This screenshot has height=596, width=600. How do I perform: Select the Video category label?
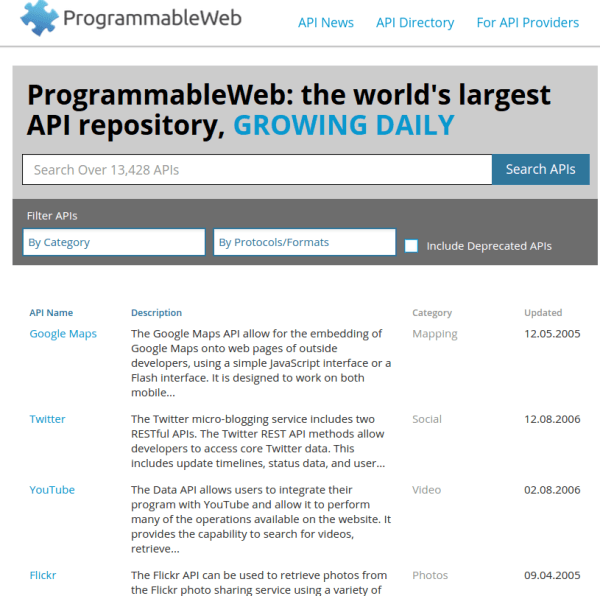coord(426,490)
